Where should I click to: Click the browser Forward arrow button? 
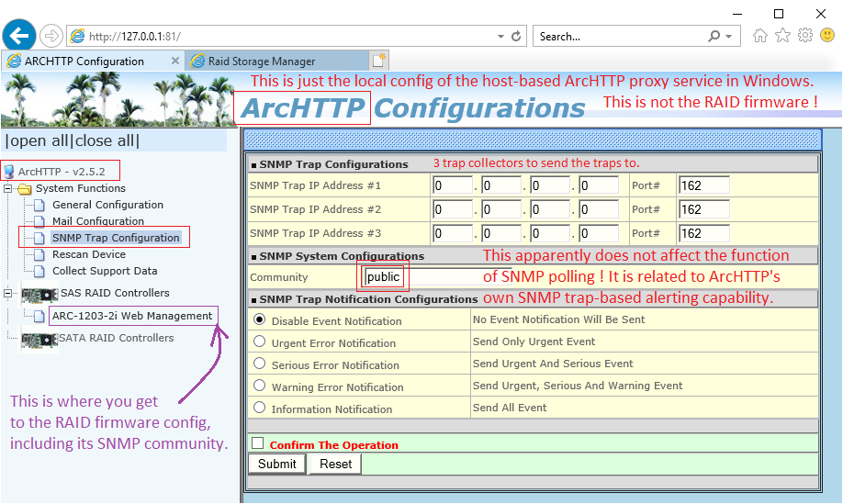pyautogui.click(x=51, y=36)
